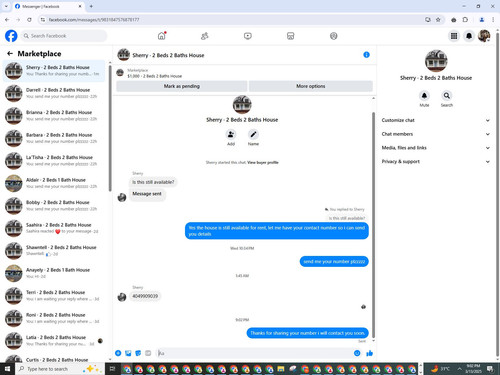
Task: Go to the Home feed icon
Action: pyautogui.click(x=162, y=36)
